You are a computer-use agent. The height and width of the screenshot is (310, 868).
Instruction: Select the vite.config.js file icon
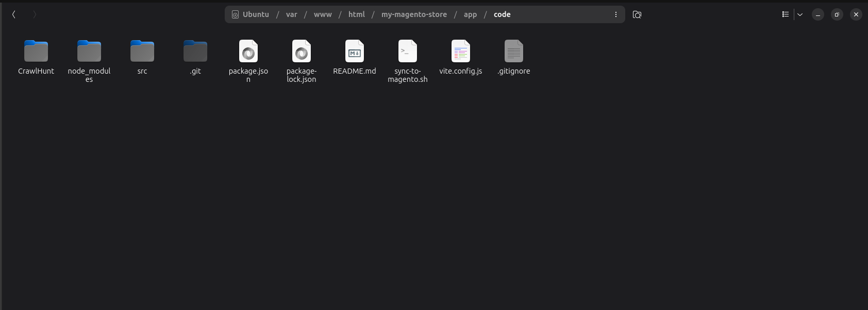coord(461,51)
